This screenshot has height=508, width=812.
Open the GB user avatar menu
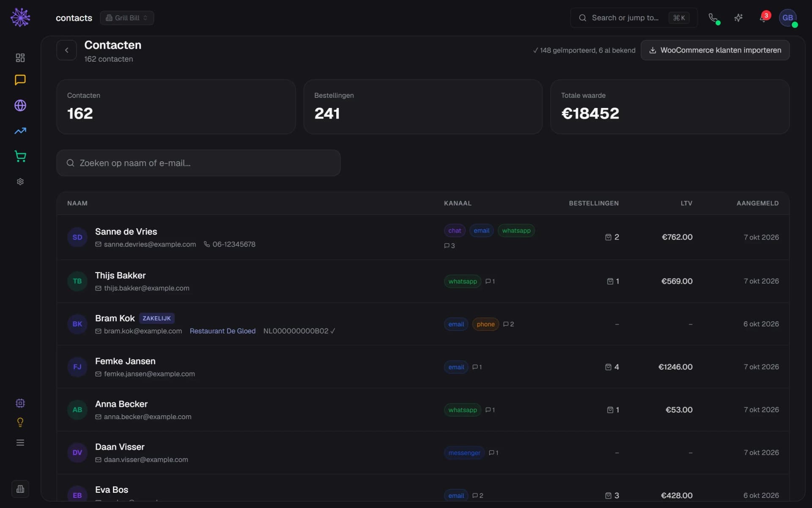[x=788, y=18]
